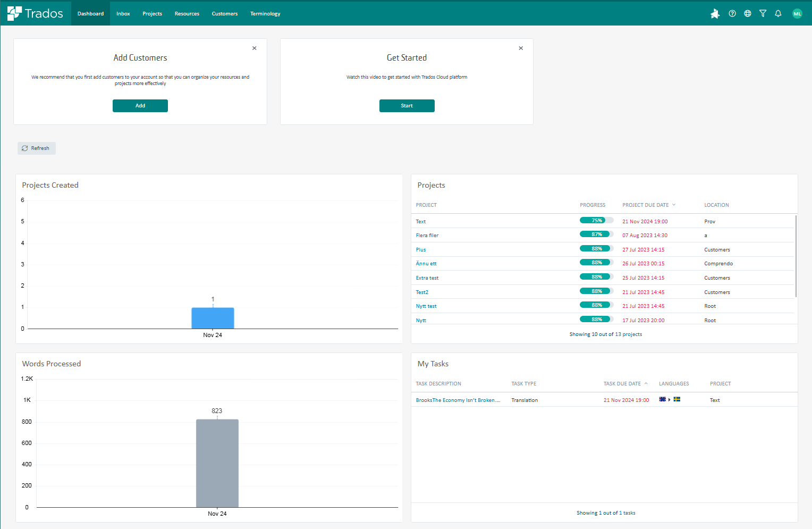The width and height of the screenshot is (812, 529).
Task: Click the blue Nov 24 bar in Projects Created
Action: coord(213,318)
